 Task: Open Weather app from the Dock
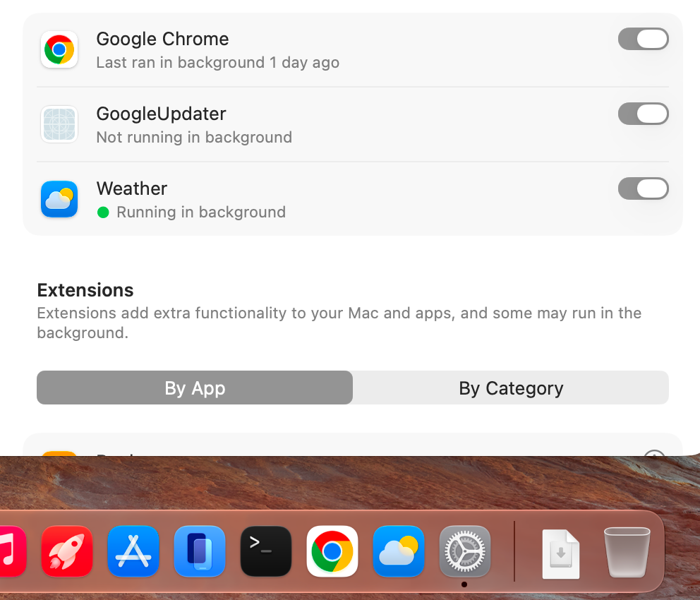399,551
